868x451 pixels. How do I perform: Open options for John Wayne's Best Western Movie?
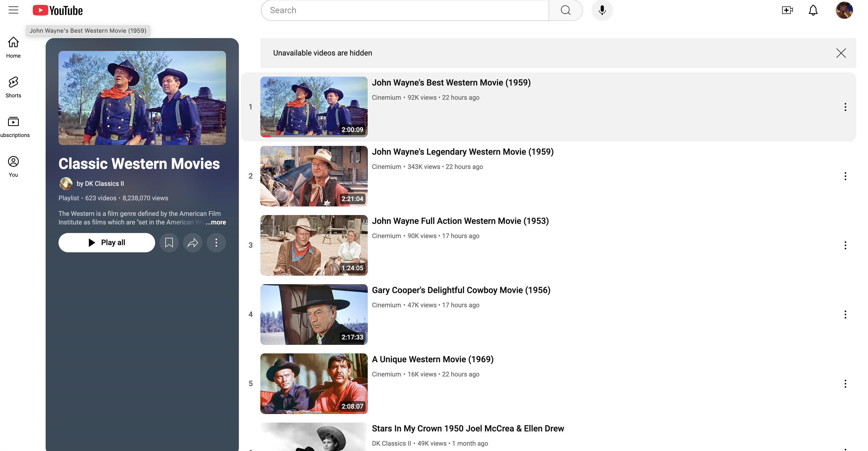[845, 107]
